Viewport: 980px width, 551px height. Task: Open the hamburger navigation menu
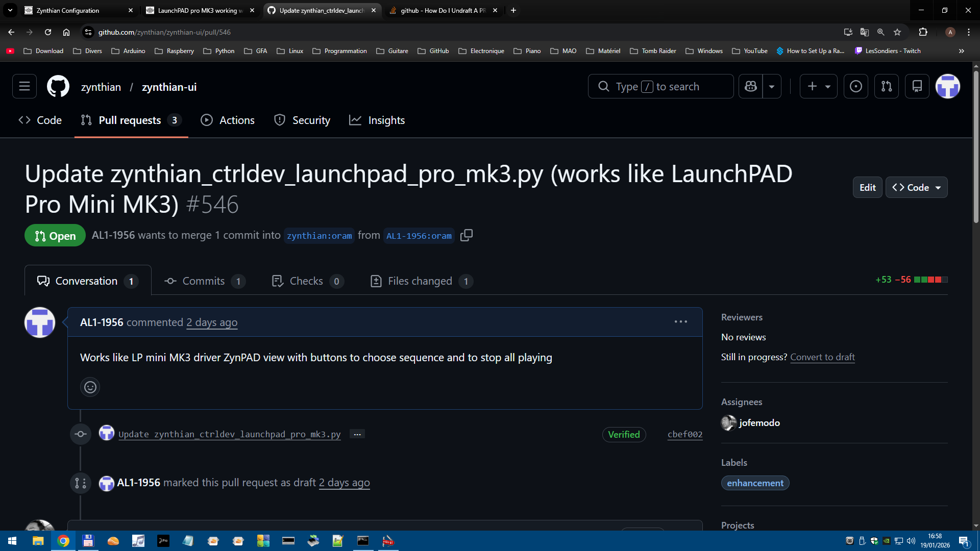pyautogui.click(x=24, y=87)
